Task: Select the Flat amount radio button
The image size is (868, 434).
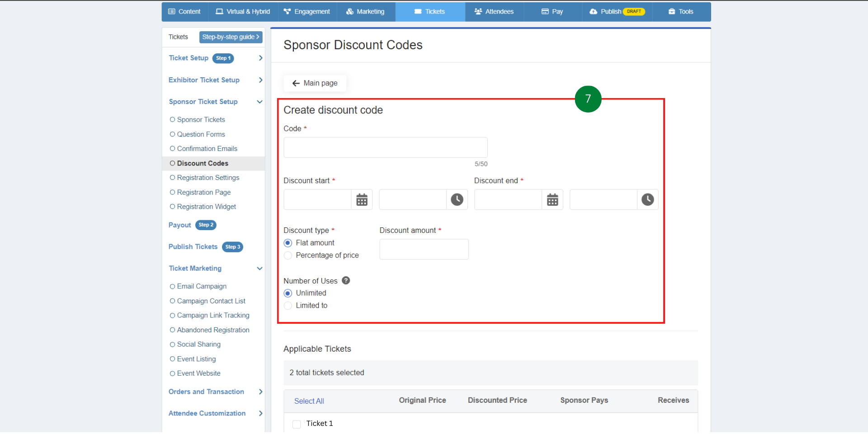Action: pyautogui.click(x=288, y=243)
